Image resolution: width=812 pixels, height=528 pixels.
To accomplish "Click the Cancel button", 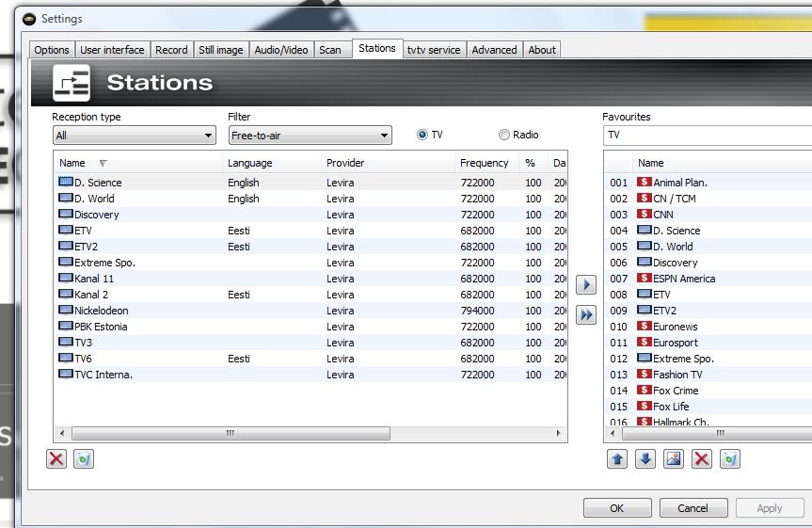I will coord(693,508).
